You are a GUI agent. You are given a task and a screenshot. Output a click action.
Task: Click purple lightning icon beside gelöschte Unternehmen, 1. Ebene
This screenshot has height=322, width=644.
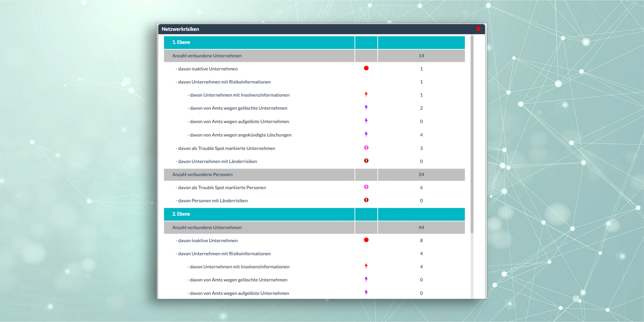[x=366, y=108]
